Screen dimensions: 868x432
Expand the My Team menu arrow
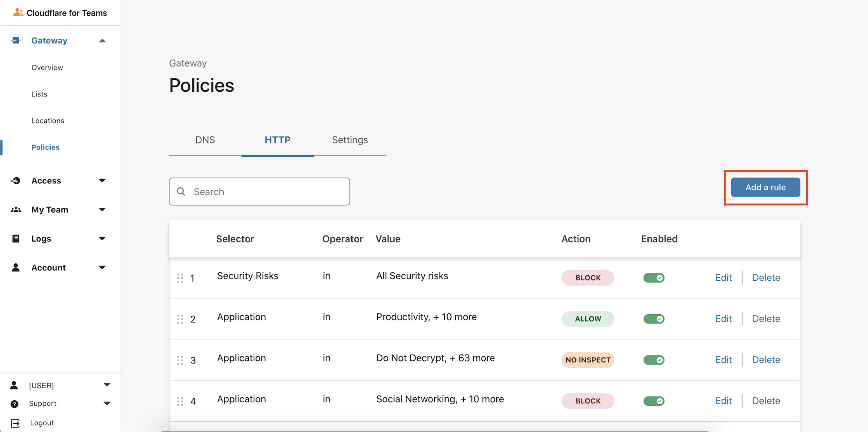(x=102, y=210)
